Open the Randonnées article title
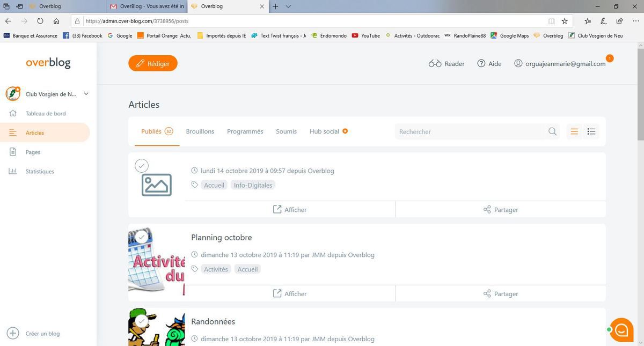The height and width of the screenshot is (346, 644). pyautogui.click(x=213, y=322)
